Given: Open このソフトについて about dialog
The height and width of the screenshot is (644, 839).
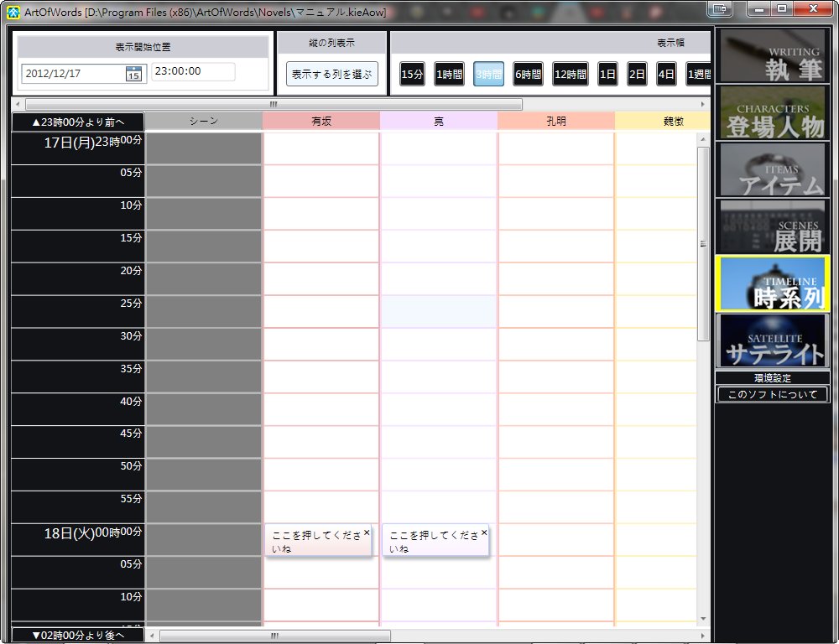Looking at the screenshot, I should (773, 395).
